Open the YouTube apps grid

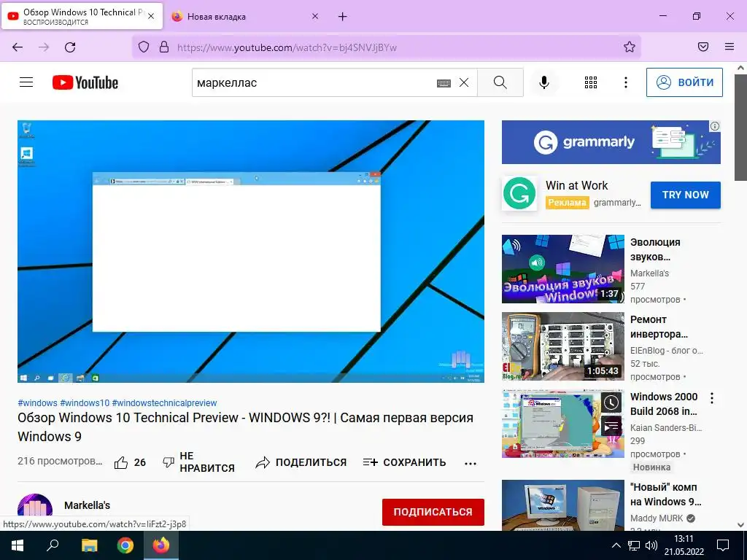coord(591,82)
